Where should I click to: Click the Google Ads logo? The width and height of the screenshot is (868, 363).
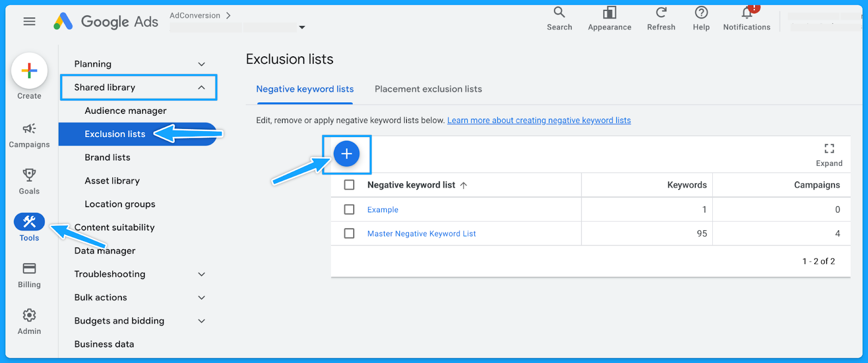pos(106,21)
